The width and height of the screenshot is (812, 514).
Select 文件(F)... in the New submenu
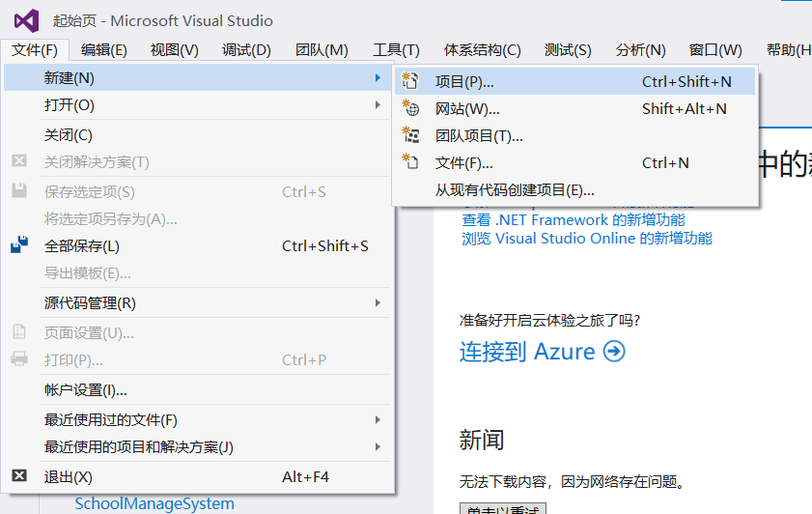574,162
